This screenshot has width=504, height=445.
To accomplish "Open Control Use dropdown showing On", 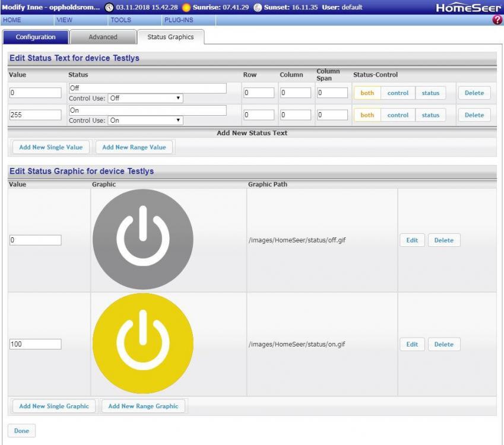I will pyautogui.click(x=145, y=120).
